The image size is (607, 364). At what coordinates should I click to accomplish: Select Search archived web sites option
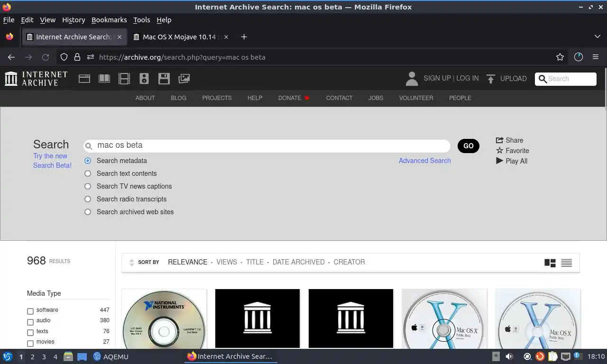88,212
